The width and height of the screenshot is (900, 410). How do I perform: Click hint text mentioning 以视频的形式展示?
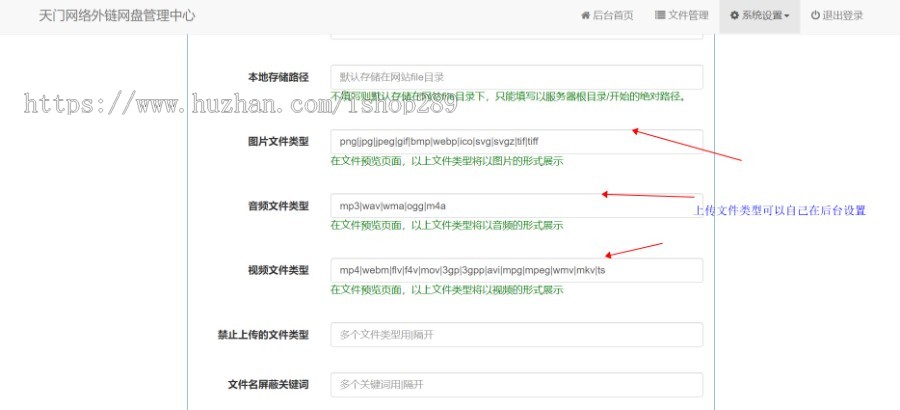(x=447, y=290)
